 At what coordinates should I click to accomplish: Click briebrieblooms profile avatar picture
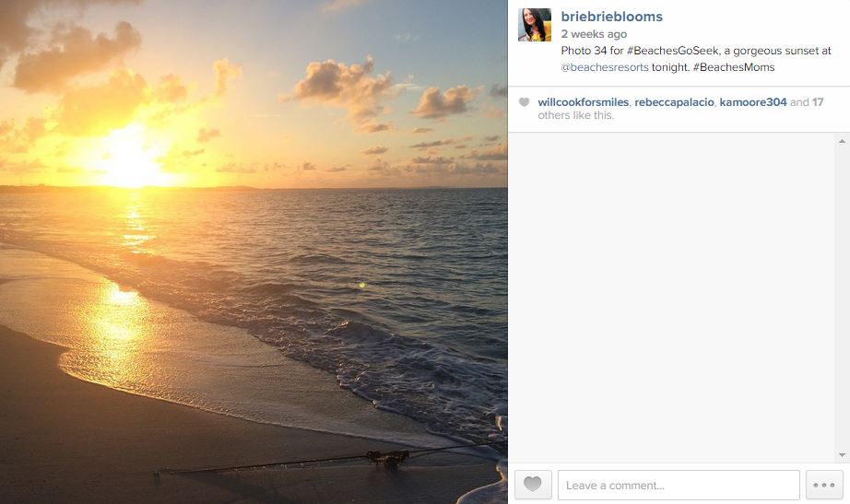click(535, 26)
